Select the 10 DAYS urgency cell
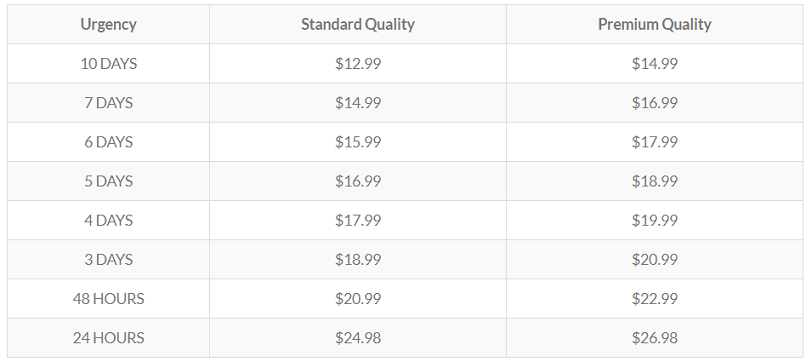 point(108,64)
